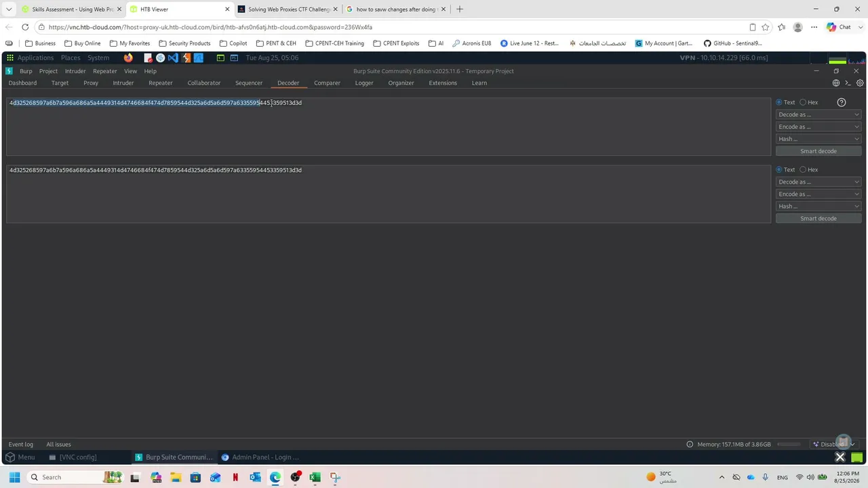
Task: Click in the second decoder text area
Action: coord(389,194)
